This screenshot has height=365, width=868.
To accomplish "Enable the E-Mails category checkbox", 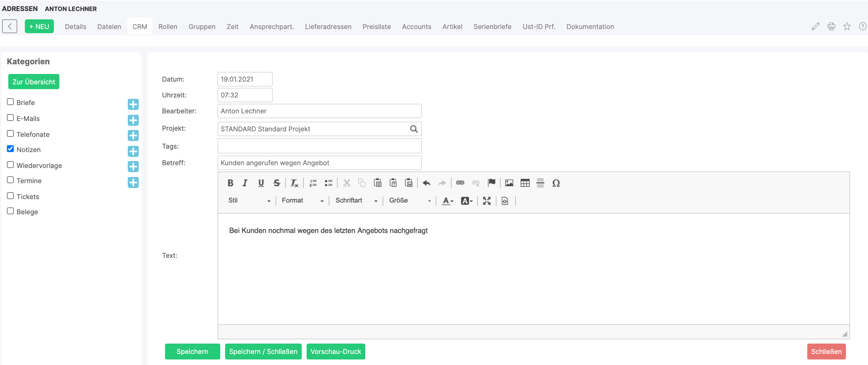I will (x=11, y=118).
